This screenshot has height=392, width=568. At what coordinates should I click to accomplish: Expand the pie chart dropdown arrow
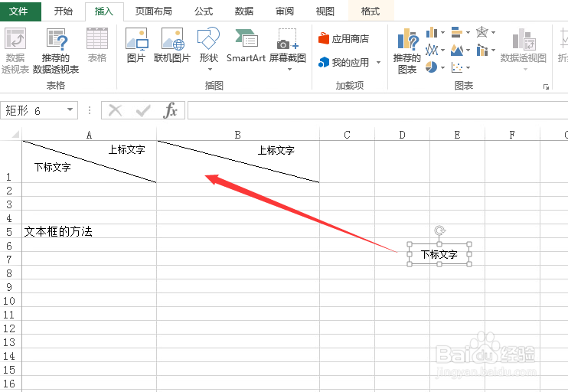pos(442,67)
